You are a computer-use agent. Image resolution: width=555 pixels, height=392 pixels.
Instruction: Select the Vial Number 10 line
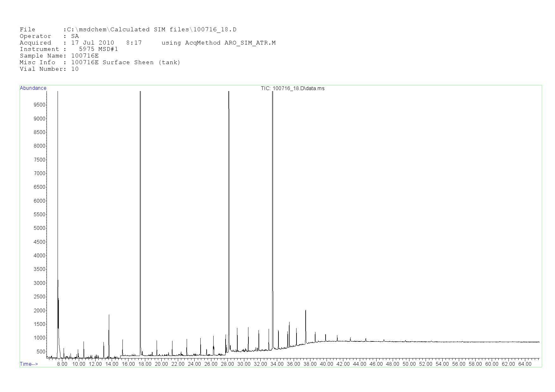coord(49,69)
